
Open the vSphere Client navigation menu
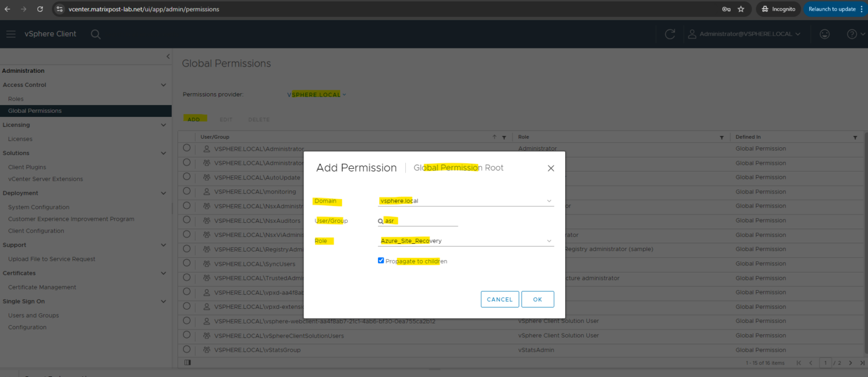(11, 34)
